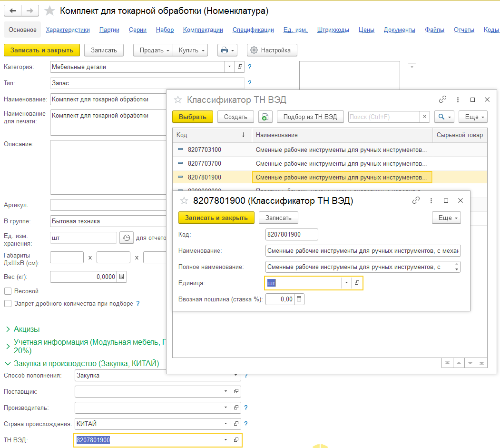Click the calculator icon in Вес field
This screenshot has height=448, width=500.
[x=121, y=277]
